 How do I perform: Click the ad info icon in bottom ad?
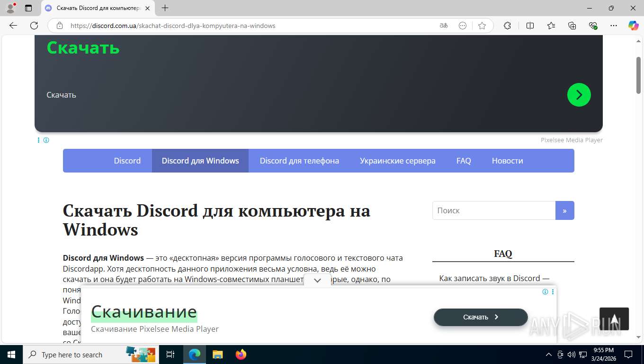tap(545, 292)
